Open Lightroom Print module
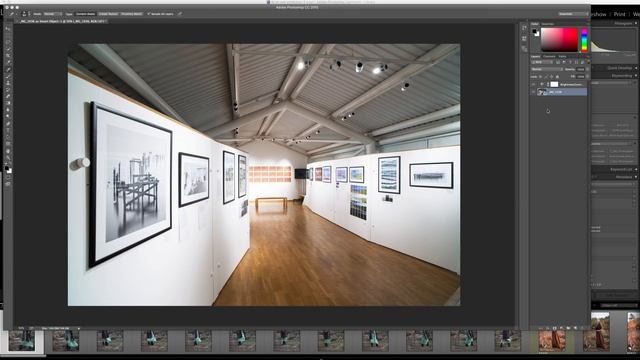640x360 pixels. 619,14
